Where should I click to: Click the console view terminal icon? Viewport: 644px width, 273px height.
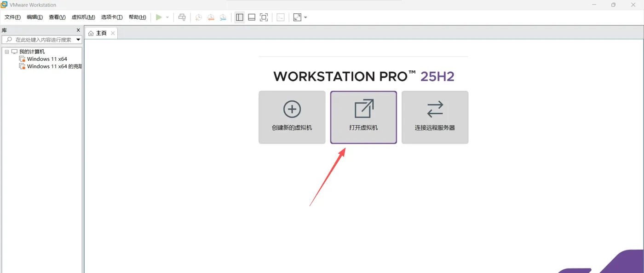tap(281, 17)
